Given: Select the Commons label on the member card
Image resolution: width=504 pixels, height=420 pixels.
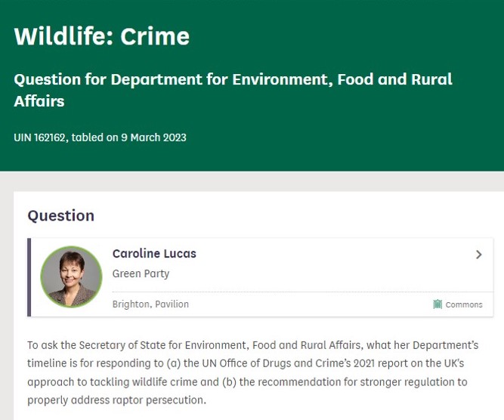Looking at the screenshot, I should 464,304.
